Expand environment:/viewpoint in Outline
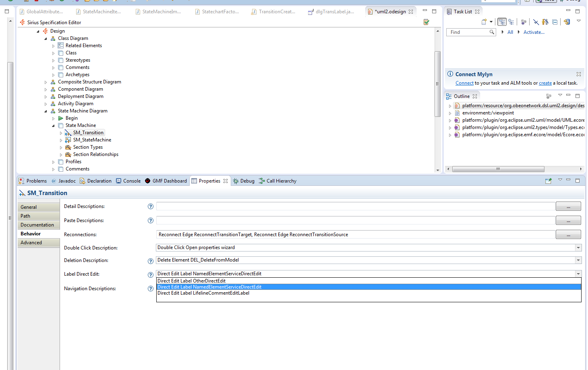The image size is (588, 370). tap(450, 113)
